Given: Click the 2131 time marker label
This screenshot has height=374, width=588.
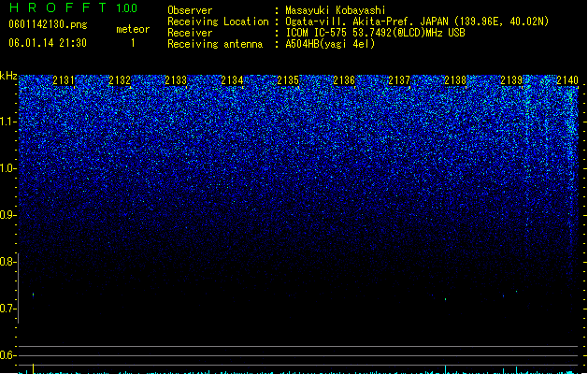Looking at the screenshot, I should tap(64, 80).
